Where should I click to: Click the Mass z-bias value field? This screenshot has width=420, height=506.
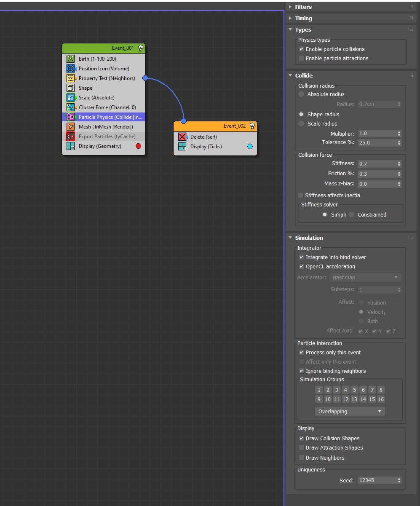click(377, 184)
